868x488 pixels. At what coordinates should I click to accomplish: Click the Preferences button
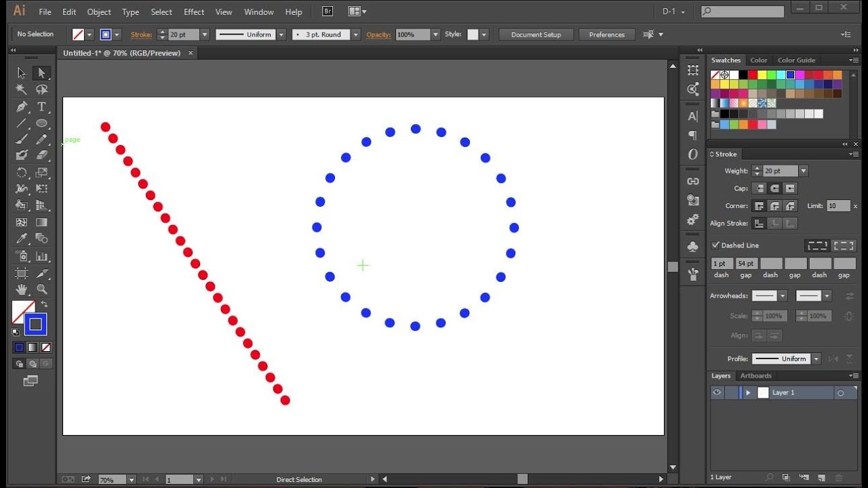point(607,35)
